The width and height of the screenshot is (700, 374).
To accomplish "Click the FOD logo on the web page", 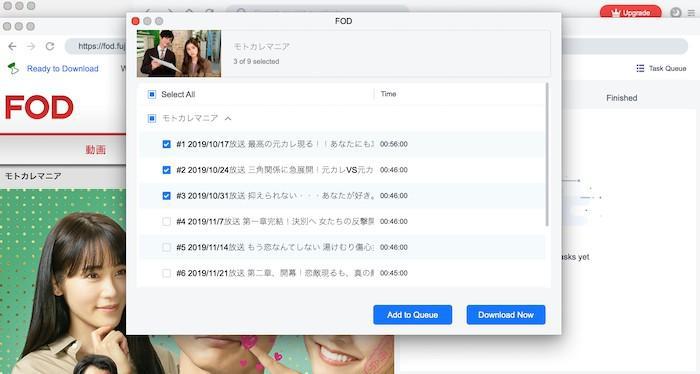I will (x=39, y=107).
